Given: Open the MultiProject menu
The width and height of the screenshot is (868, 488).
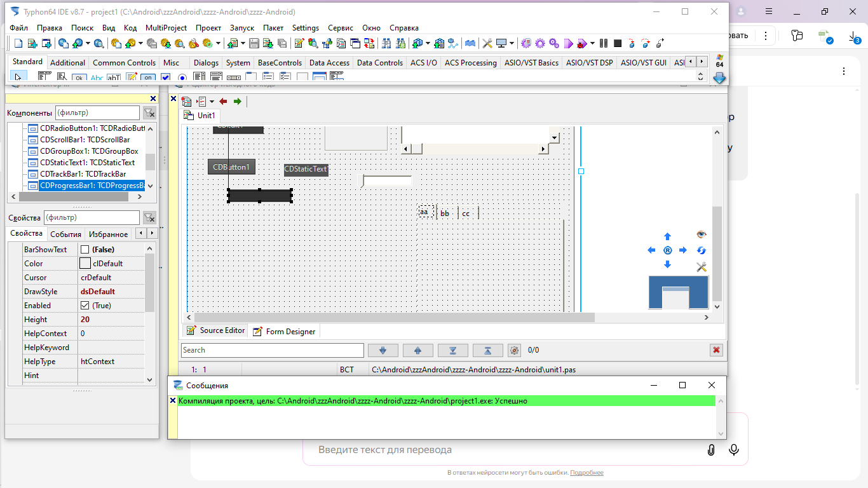Looking at the screenshot, I should (x=166, y=28).
